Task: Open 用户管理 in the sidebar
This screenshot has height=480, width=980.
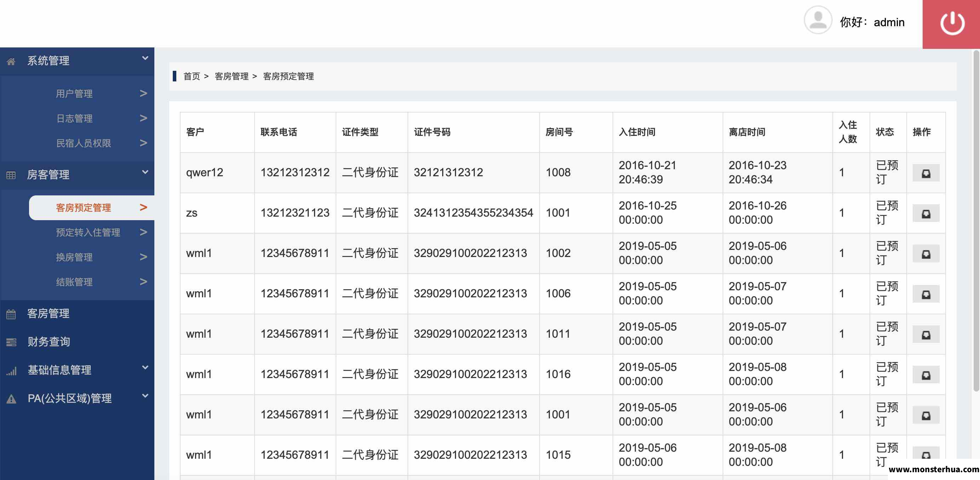Action: tap(74, 93)
